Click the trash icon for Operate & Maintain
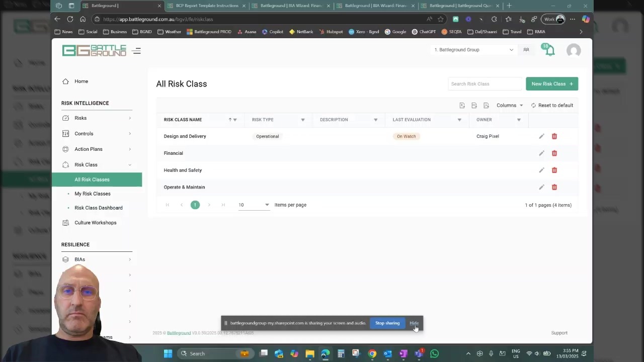This screenshot has height=362, width=644. [554, 187]
